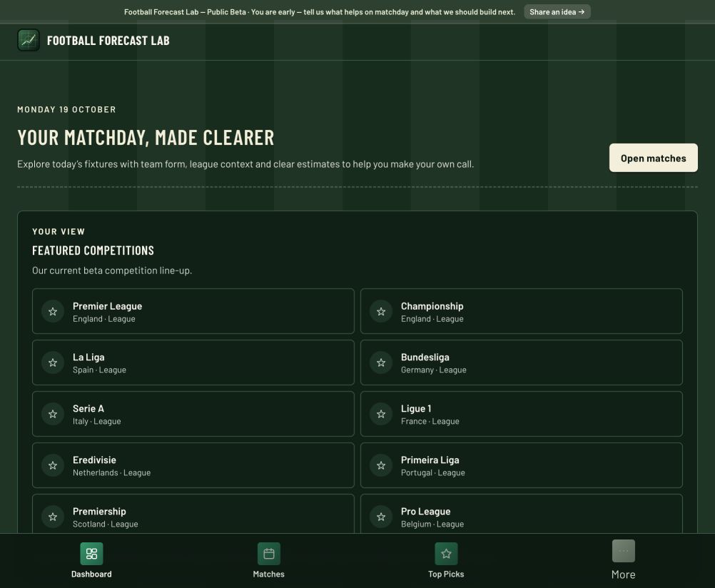
Task: Click 'England · League' text under Championship
Action: 432,319
